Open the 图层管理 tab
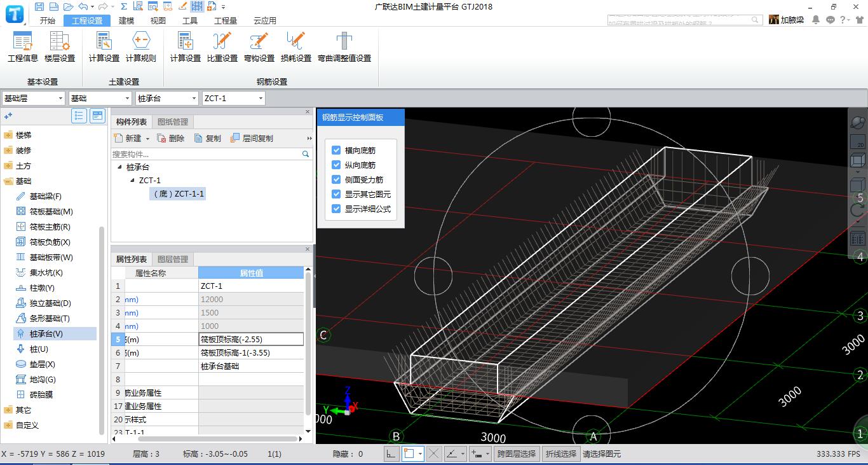The image size is (868, 465). click(173, 260)
